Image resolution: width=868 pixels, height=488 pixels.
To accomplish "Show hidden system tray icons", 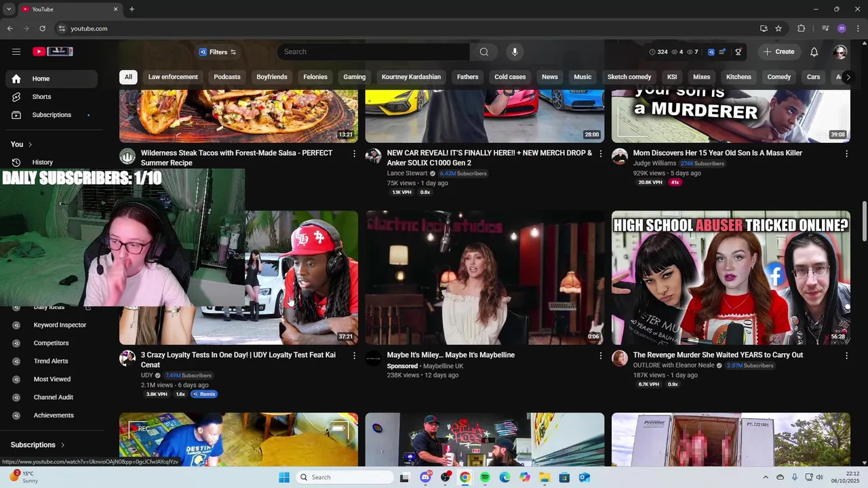I will (x=766, y=477).
